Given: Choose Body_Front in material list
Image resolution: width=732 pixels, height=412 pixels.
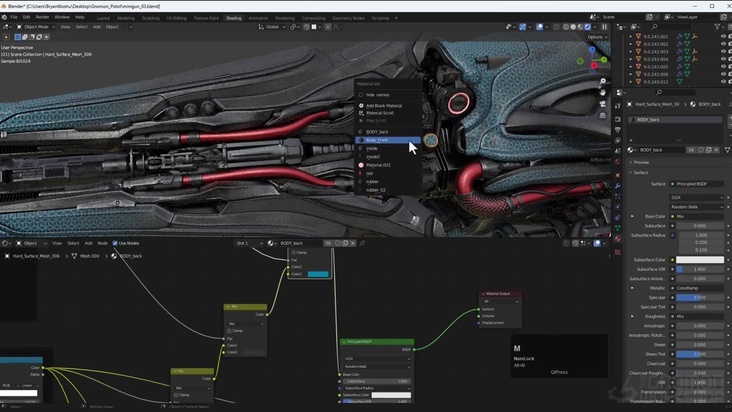Looking at the screenshot, I should pos(388,140).
